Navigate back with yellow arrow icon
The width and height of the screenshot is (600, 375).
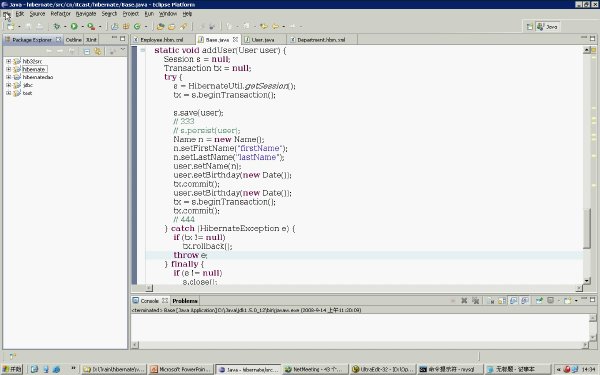pyautogui.click(x=276, y=26)
